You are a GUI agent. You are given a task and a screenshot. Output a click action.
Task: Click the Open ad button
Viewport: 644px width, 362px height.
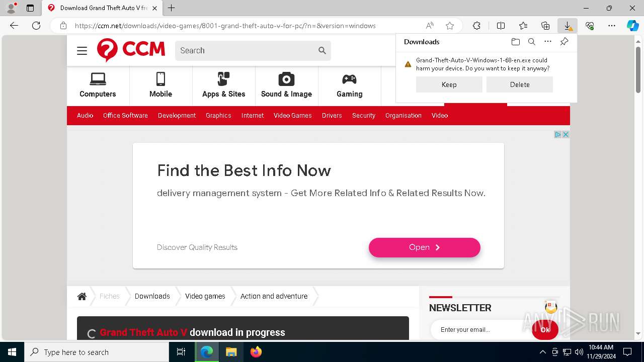[424, 247]
